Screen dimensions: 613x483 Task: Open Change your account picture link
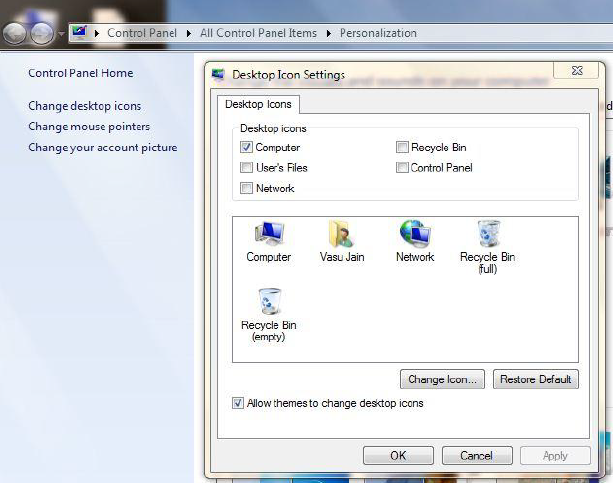point(102,147)
